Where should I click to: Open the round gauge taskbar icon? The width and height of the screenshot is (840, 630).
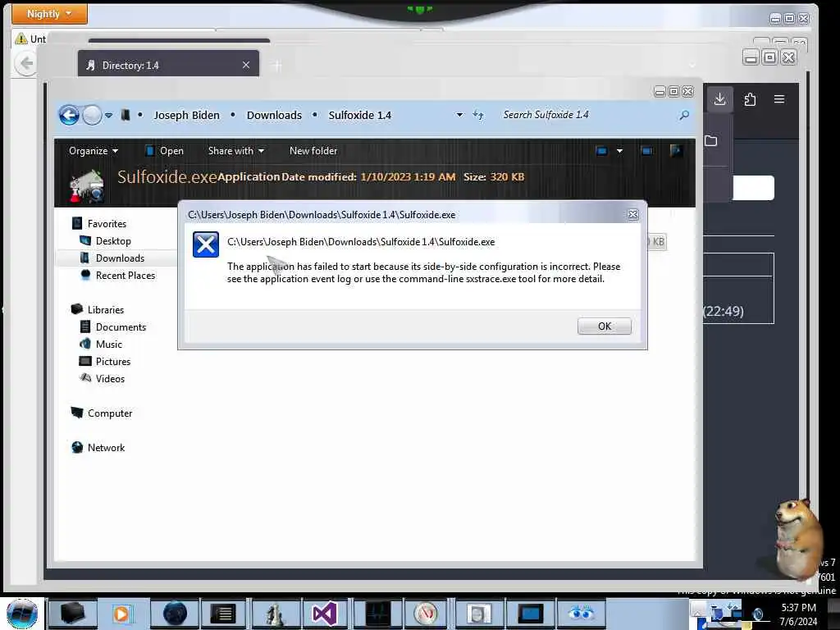[427, 614]
